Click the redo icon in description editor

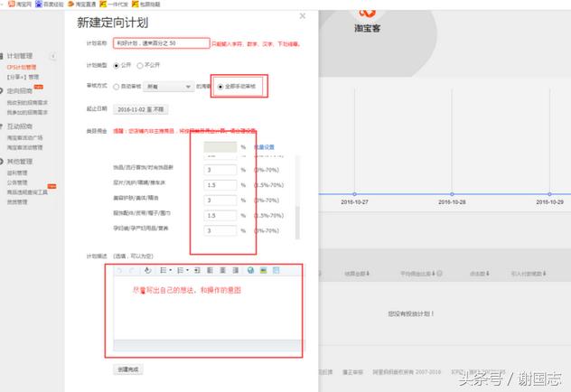132,270
